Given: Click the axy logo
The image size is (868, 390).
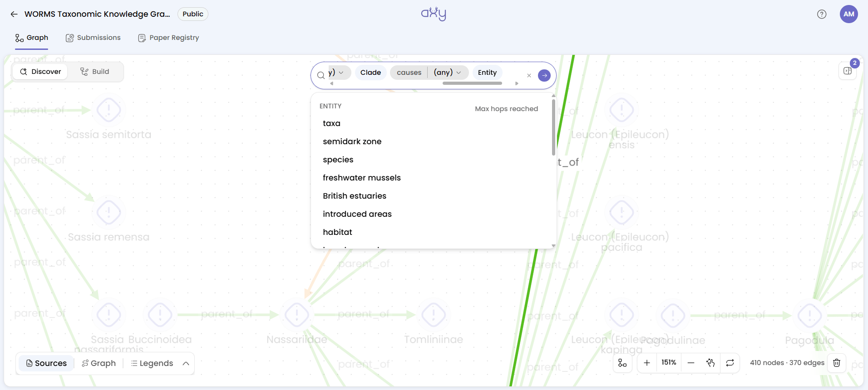Looking at the screenshot, I should coord(434,14).
